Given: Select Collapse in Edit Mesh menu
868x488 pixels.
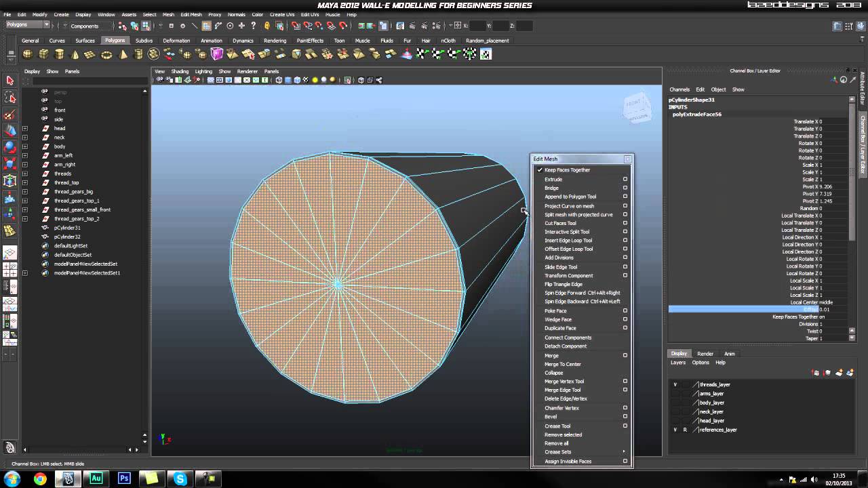Looking at the screenshot, I should click(554, 373).
